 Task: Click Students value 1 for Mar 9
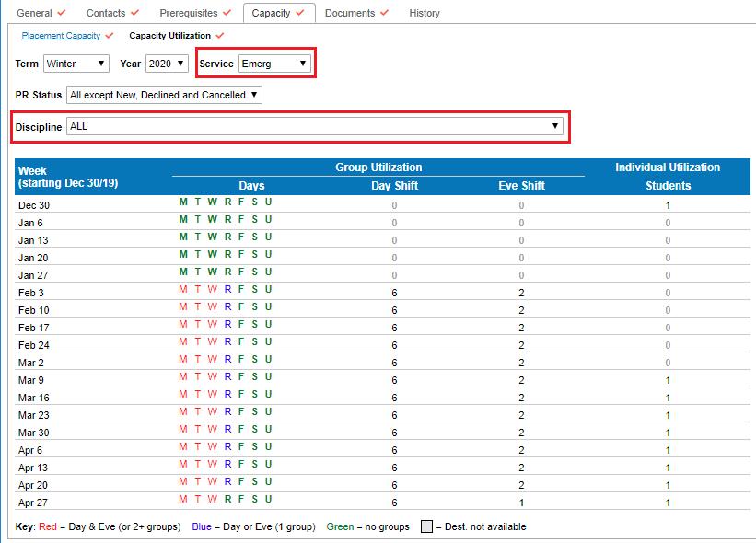click(x=668, y=380)
